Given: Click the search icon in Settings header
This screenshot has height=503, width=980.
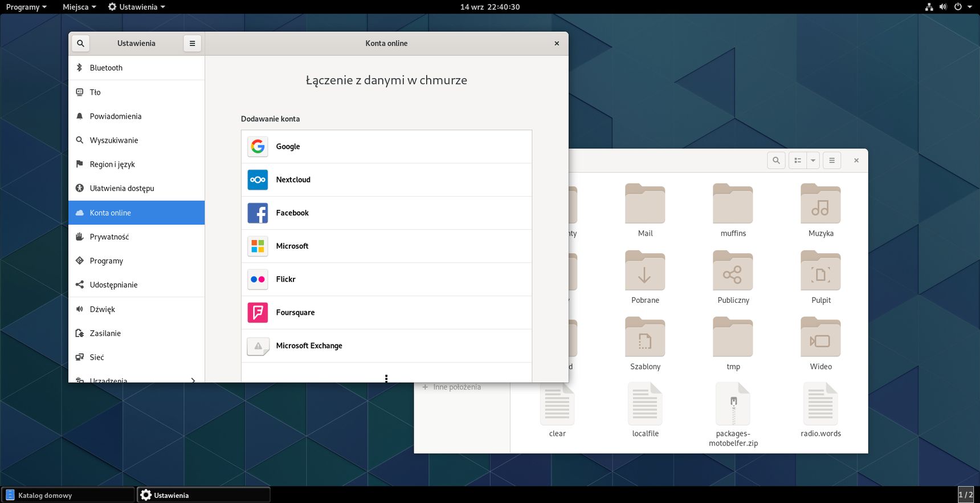Looking at the screenshot, I should click(x=80, y=43).
